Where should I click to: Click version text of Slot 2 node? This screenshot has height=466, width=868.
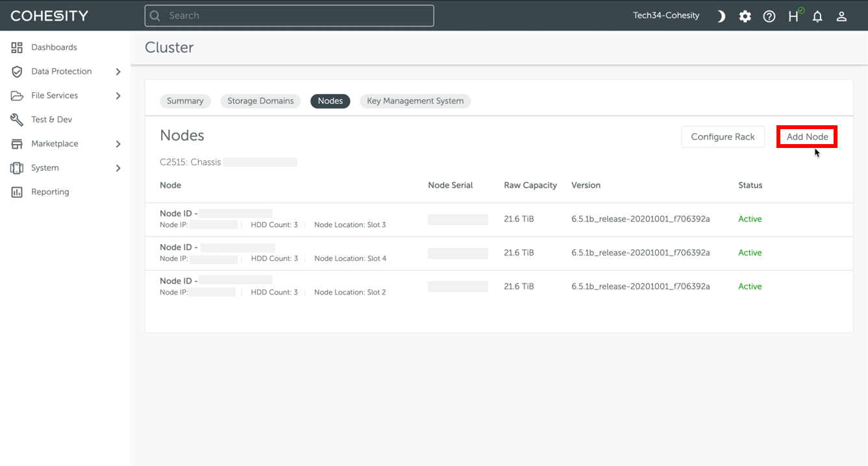pyautogui.click(x=641, y=287)
